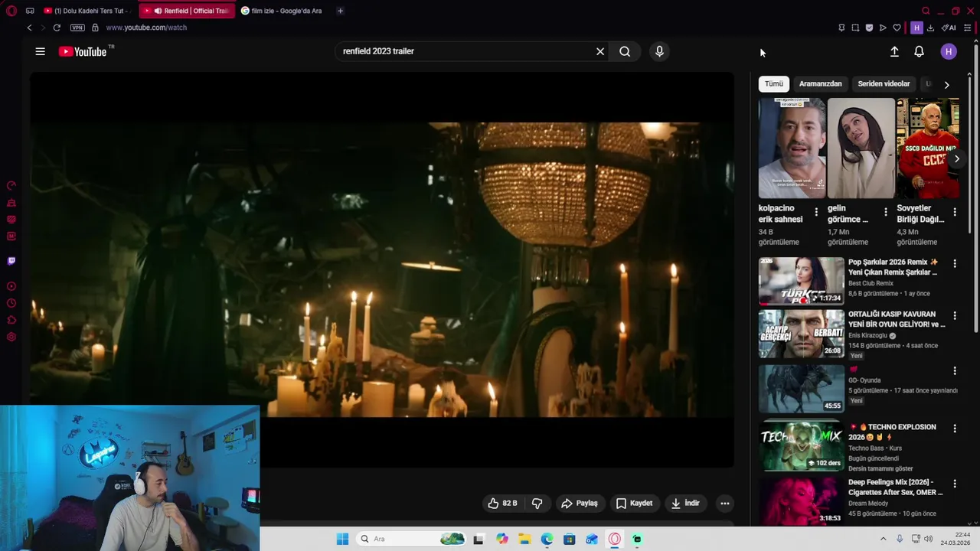Open the Pop Şarkılar 2026 Remix thumbnail
Image resolution: width=980 pixels, height=551 pixels.
click(x=801, y=281)
